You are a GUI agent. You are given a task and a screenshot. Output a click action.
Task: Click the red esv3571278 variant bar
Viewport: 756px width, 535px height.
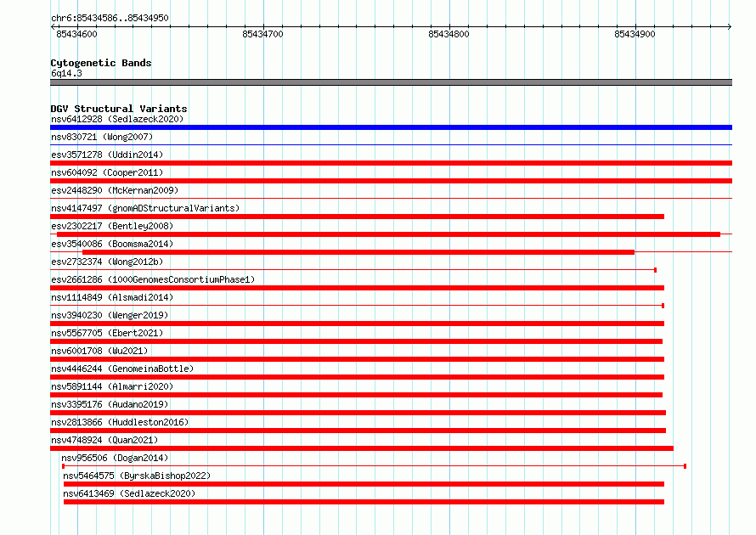pyautogui.click(x=391, y=163)
